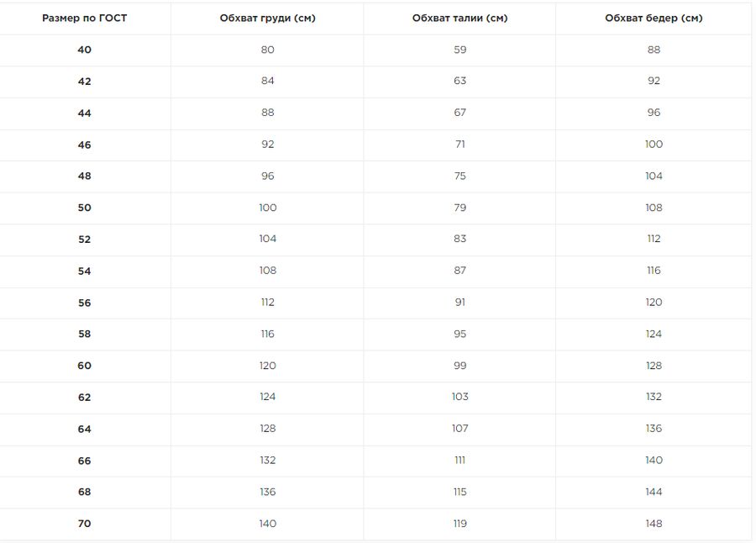The width and height of the screenshot is (756, 543).
Task: Click size 40 in the ГОСТ column
Action: (x=84, y=50)
